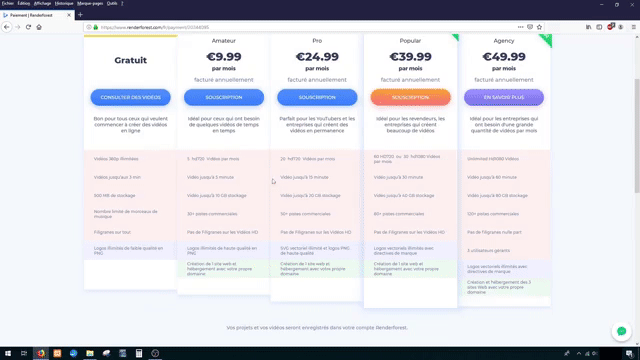Open the Édition menu

pos(24,3)
